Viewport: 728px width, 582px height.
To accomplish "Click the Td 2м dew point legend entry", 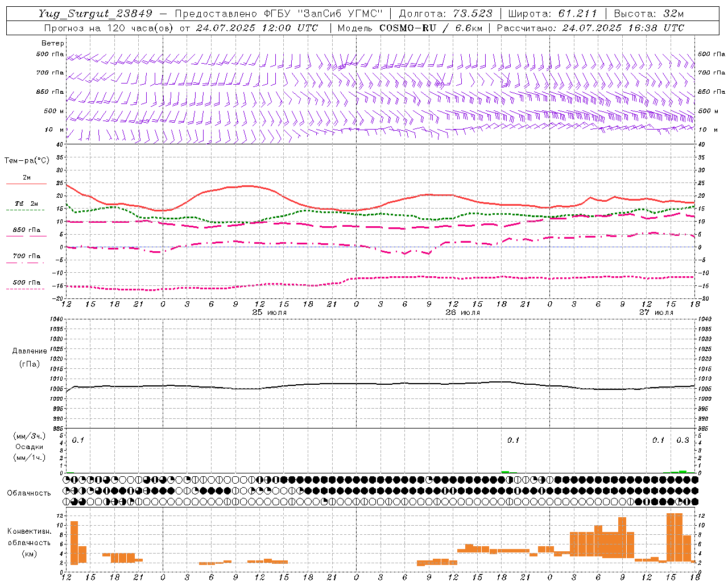I will point(27,203).
